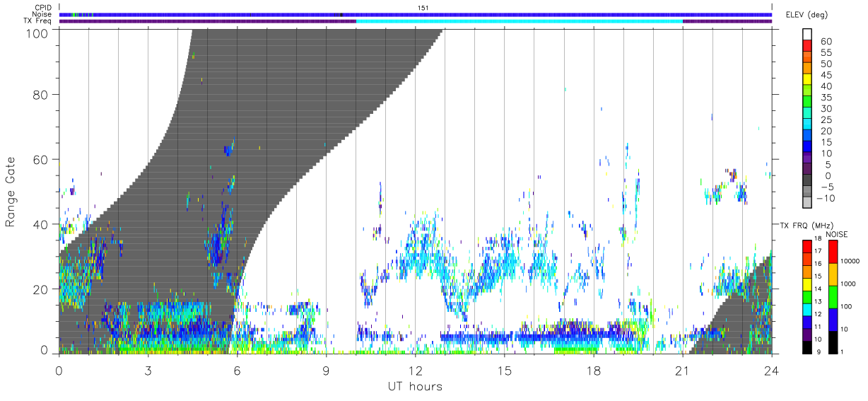Click the CPID label above the plot
This screenshot has height=401, width=868.
[x=44, y=8]
